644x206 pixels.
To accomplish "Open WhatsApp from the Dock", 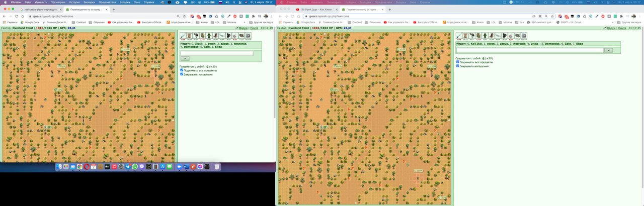I will (135, 166).
